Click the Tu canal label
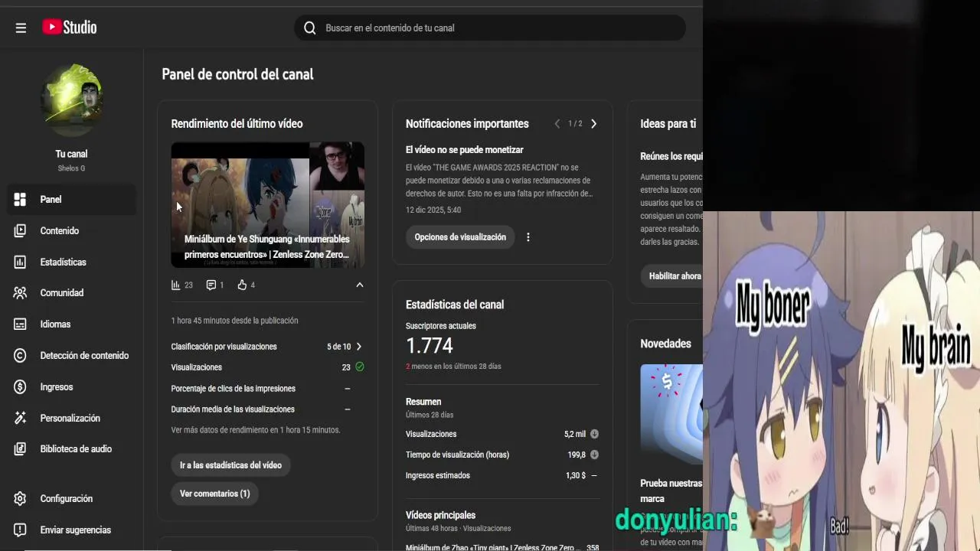This screenshot has width=980, height=551. tap(72, 154)
